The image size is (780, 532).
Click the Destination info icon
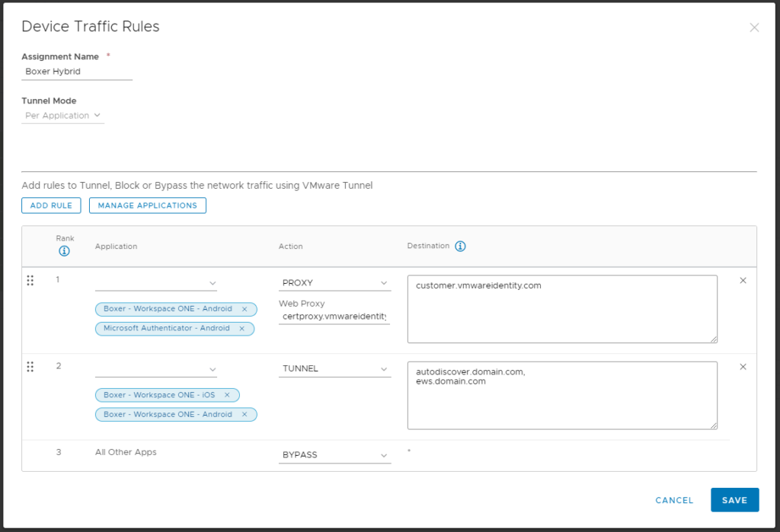pyautogui.click(x=461, y=246)
